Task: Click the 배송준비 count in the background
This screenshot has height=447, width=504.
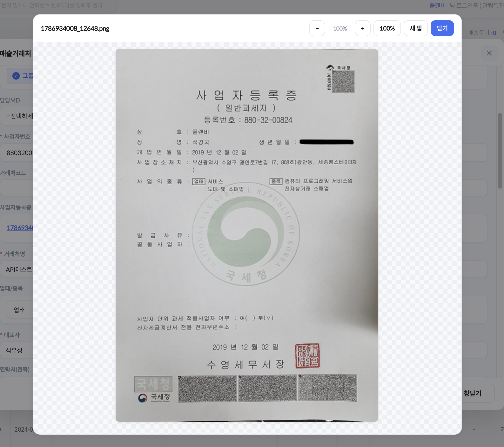Action: (482, 33)
